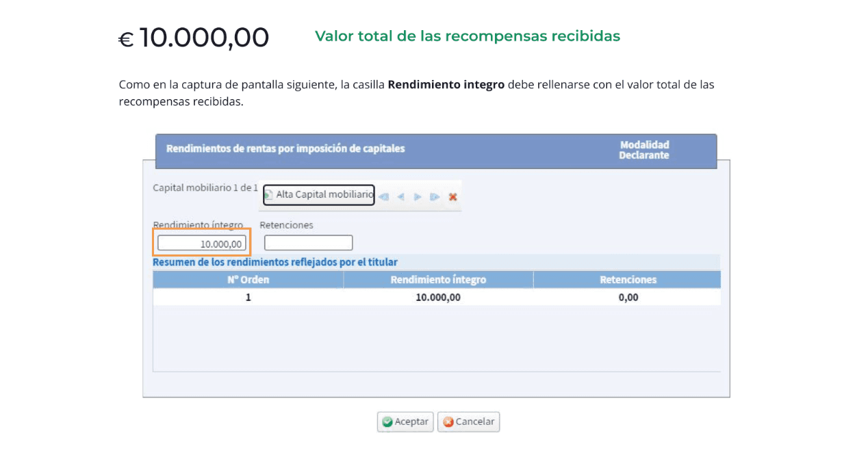This screenshot has width=868, height=457.
Task: Go to the previous record arrow
Action: point(400,196)
